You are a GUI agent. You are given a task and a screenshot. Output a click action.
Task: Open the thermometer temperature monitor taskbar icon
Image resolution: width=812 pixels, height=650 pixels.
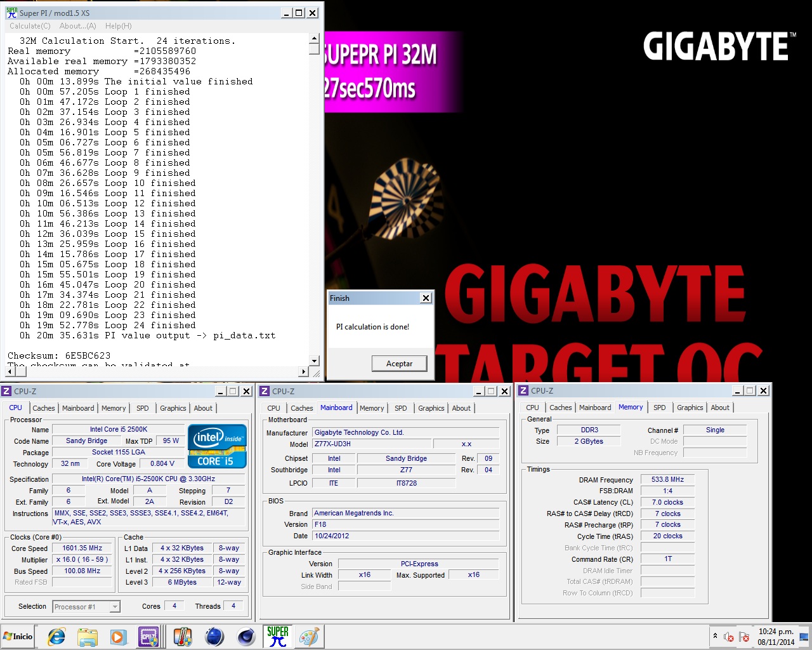pos(183,636)
